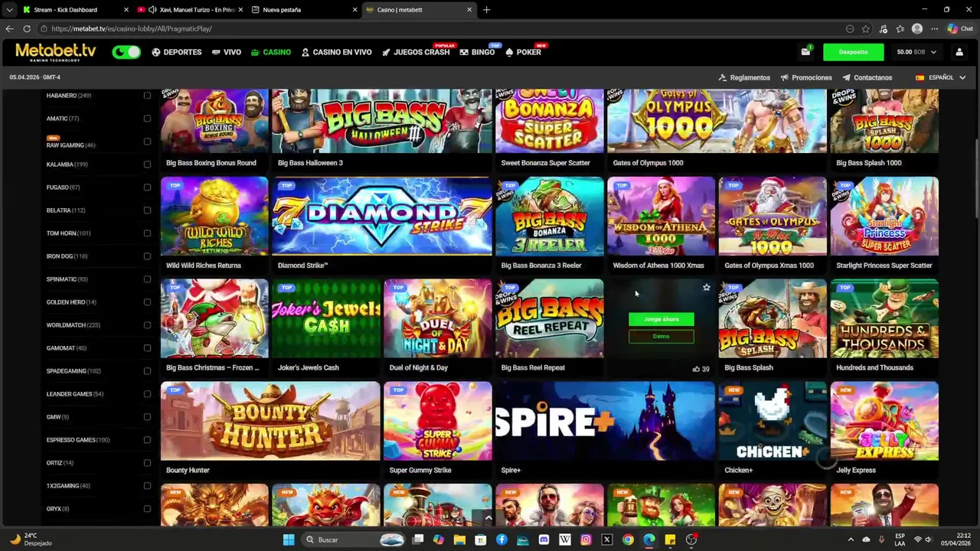Check the FUGASO provider checkbox

tap(147, 187)
